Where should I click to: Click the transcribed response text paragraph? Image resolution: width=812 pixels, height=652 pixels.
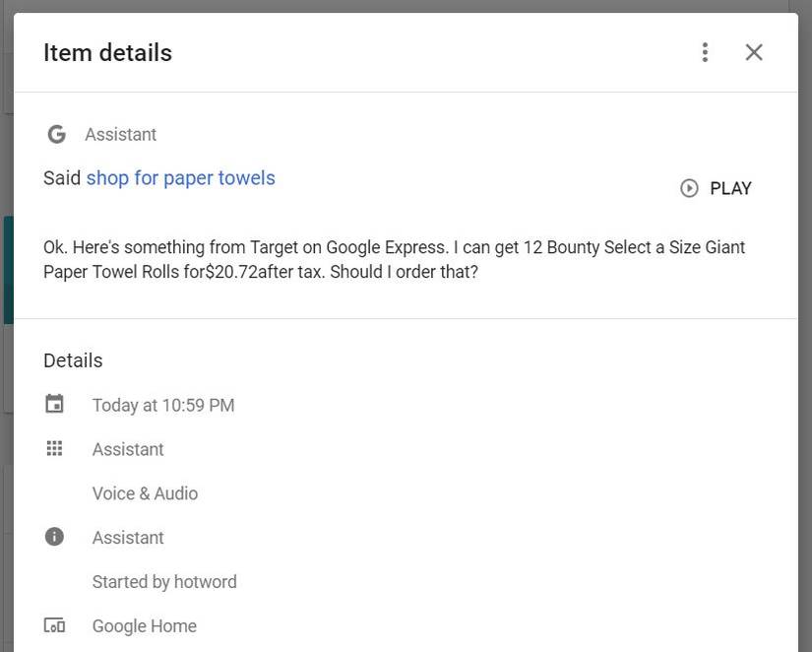pos(394,259)
